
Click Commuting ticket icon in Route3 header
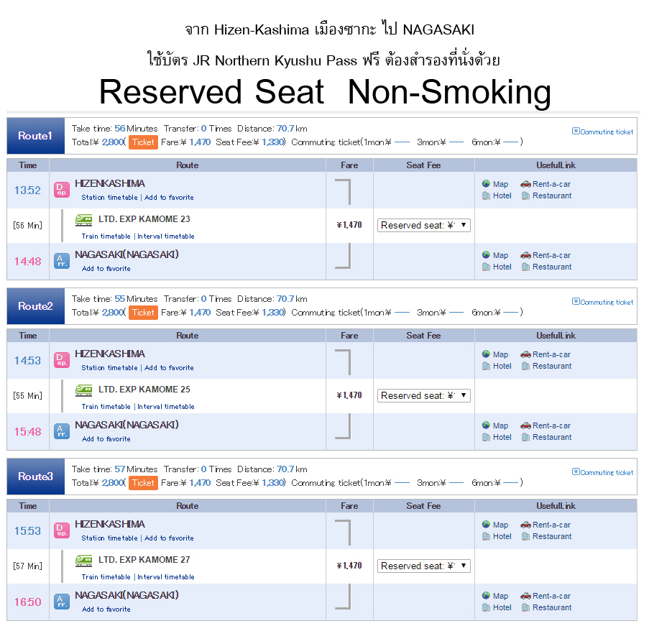coord(576,472)
